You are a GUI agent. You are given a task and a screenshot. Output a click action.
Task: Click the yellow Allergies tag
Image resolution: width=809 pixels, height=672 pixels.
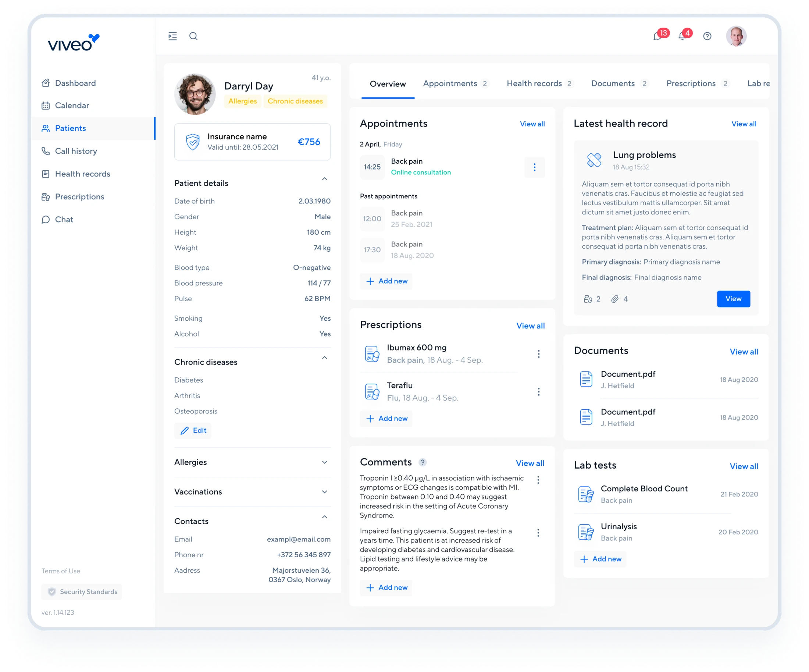pyautogui.click(x=243, y=101)
